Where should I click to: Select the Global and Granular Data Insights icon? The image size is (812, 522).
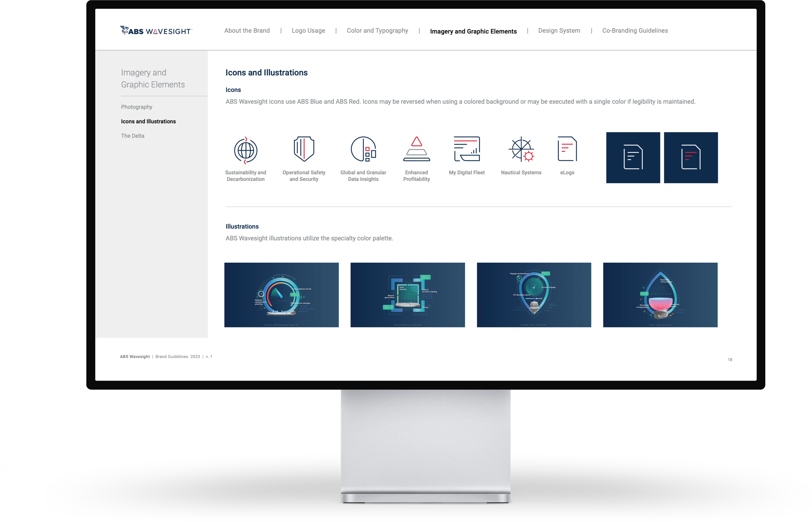click(363, 149)
